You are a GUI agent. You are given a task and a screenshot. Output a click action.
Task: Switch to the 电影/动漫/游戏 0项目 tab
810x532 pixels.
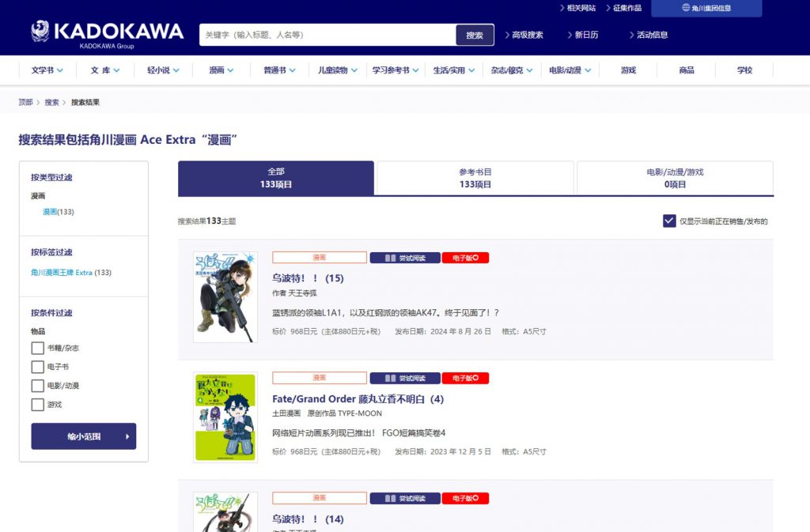coord(676,178)
